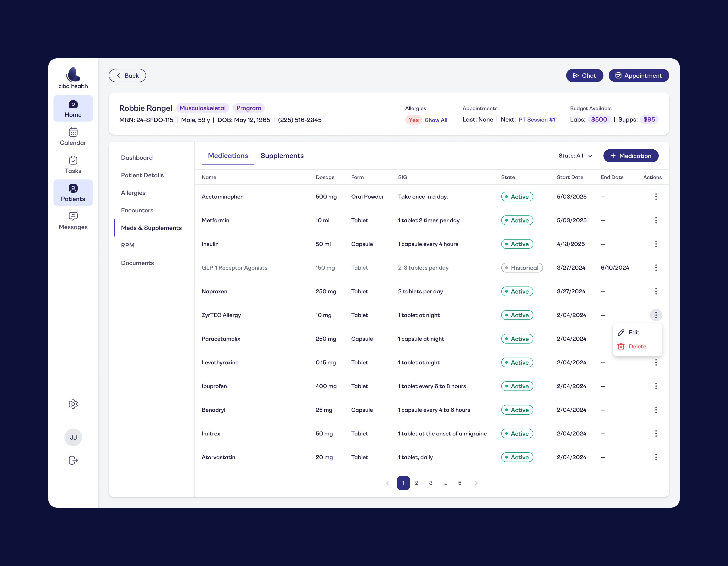This screenshot has height=566, width=728.
Task: Click the Start Date column header
Action: [570, 177]
